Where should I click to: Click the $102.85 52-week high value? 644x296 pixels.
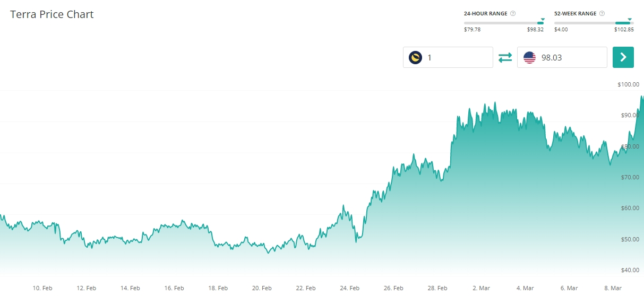(x=624, y=30)
